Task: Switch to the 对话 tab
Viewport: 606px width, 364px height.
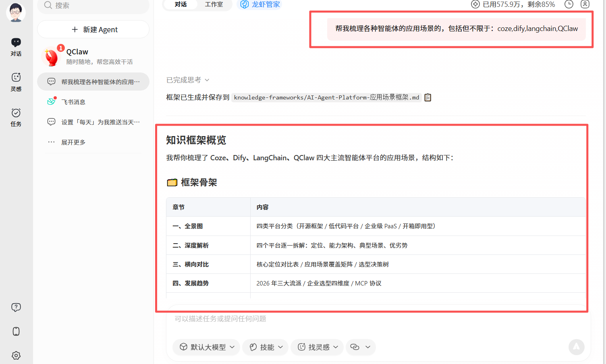Action: coord(181,4)
